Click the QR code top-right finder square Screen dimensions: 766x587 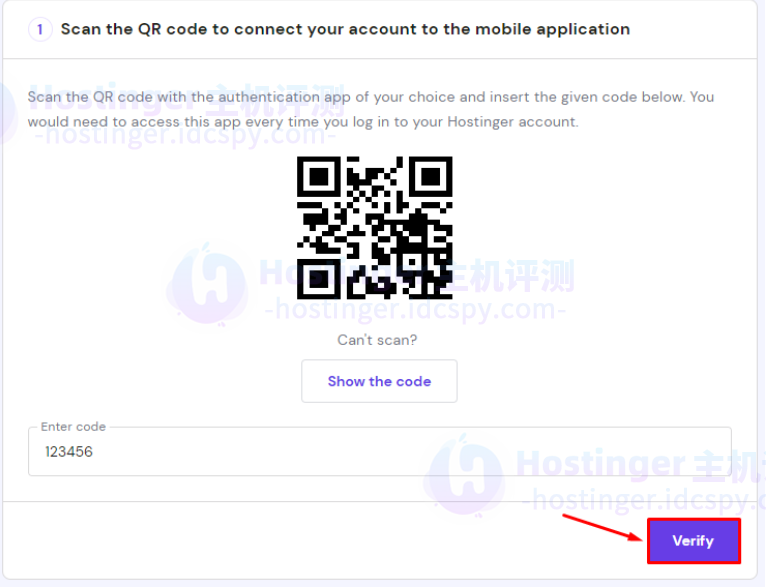tap(431, 176)
